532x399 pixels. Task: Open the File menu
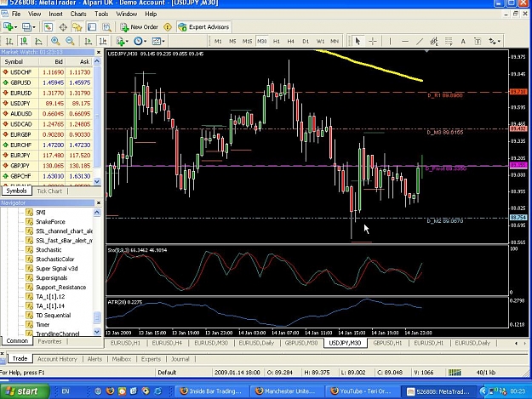pyautogui.click(x=16, y=14)
